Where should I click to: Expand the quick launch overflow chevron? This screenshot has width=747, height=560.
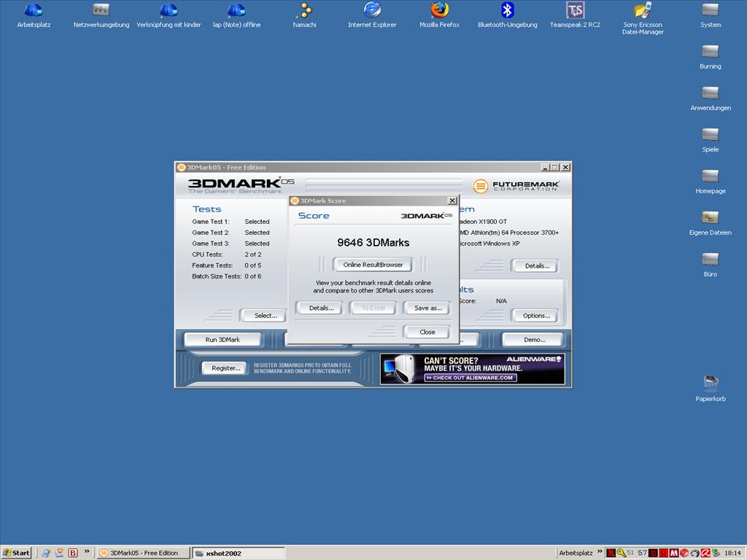point(87,551)
